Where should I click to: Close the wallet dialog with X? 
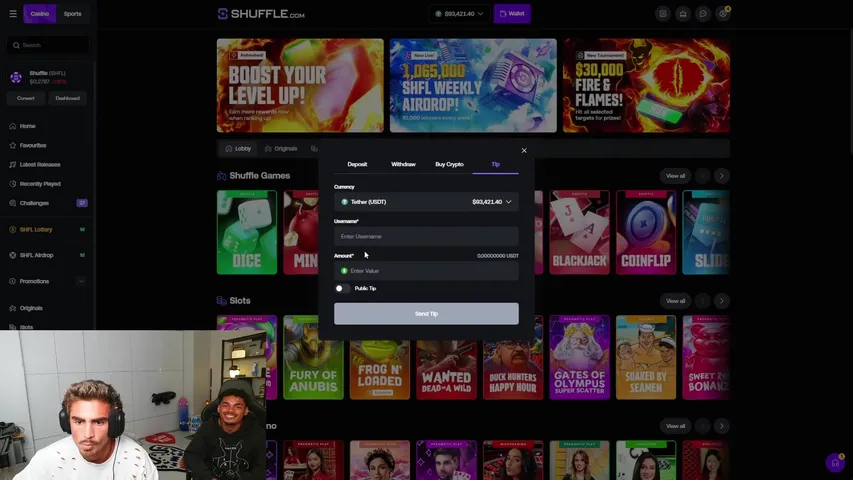point(524,151)
